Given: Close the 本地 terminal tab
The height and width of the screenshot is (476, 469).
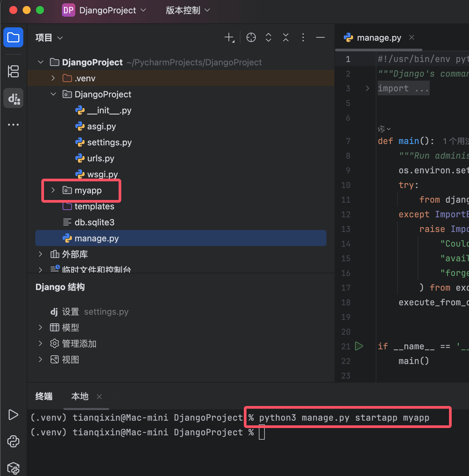Looking at the screenshot, I should click(99, 396).
